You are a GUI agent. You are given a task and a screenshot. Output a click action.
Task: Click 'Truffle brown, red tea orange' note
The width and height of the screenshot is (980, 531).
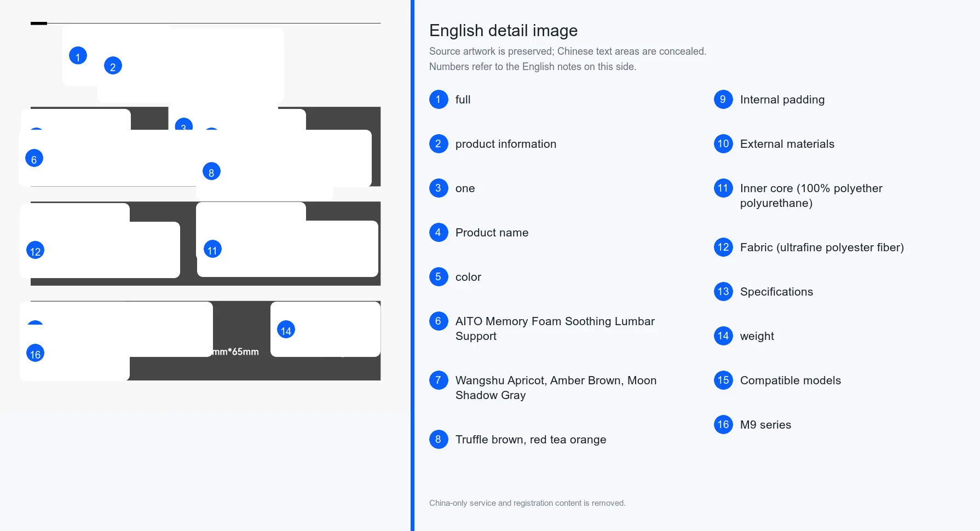pyautogui.click(x=531, y=440)
